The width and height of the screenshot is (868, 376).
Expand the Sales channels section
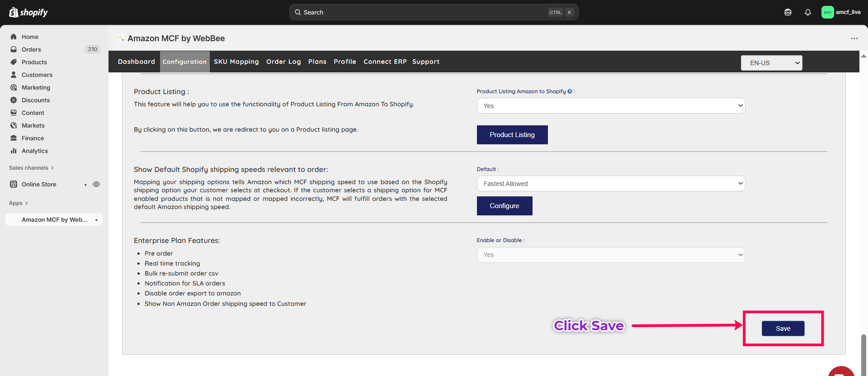[31, 168]
